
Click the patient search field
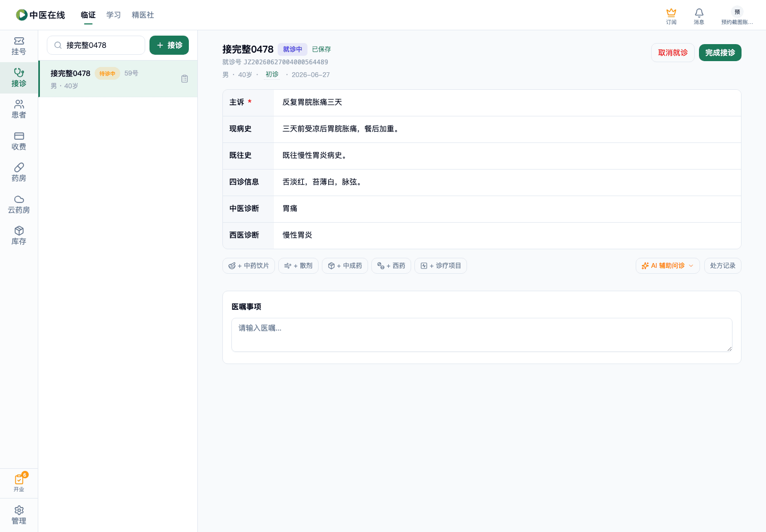[x=96, y=45]
